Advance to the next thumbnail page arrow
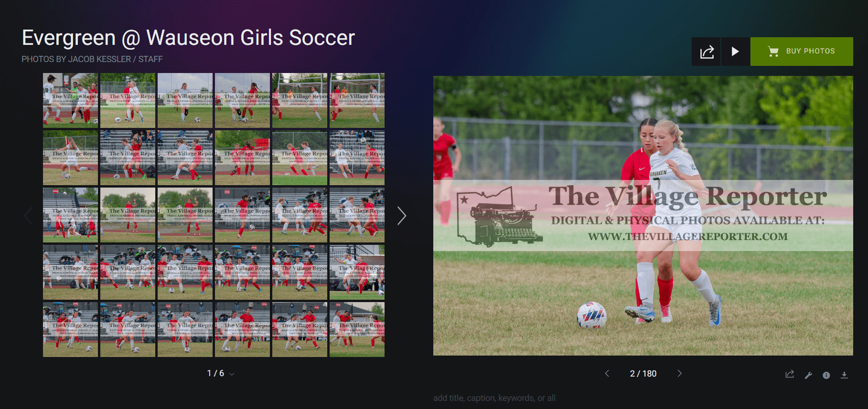Image resolution: width=868 pixels, height=409 pixels. click(402, 216)
